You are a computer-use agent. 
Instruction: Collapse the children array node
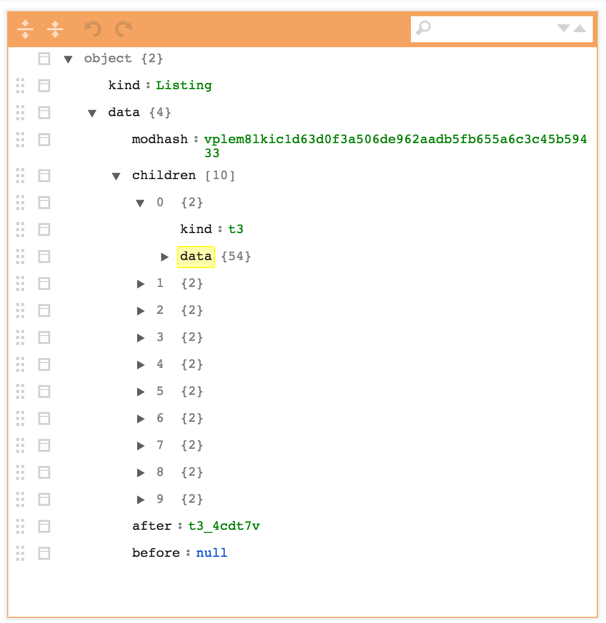click(116, 176)
